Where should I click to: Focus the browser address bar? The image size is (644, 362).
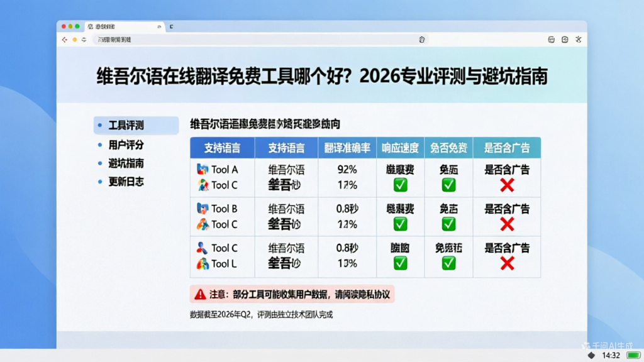click(x=260, y=40)
